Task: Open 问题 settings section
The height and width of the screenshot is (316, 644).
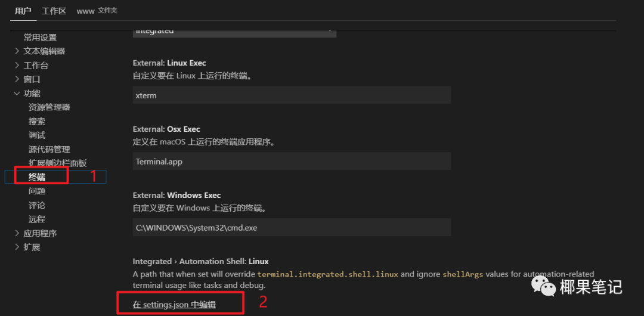Action: click(37, 191)
